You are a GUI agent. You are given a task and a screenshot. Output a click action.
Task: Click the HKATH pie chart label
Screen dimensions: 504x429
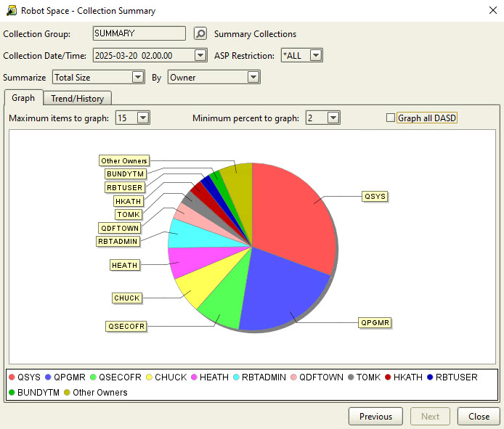pos(129,202)
